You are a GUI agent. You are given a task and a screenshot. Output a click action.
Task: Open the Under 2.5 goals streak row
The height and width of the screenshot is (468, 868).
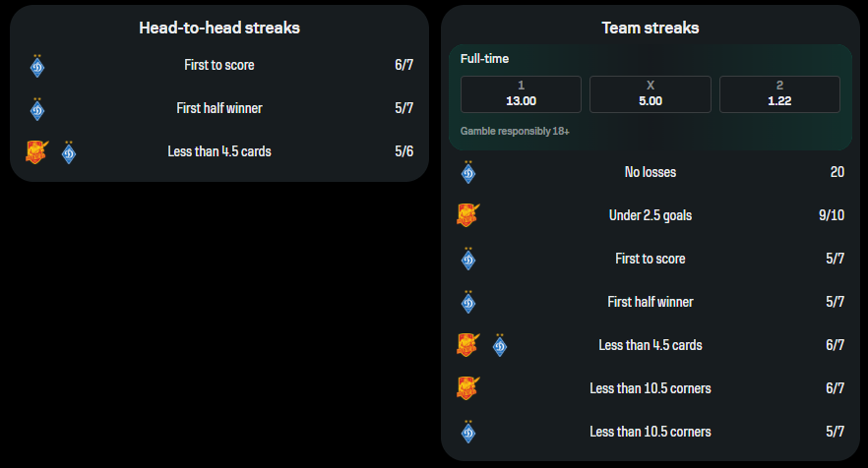[x=651, y=215]
